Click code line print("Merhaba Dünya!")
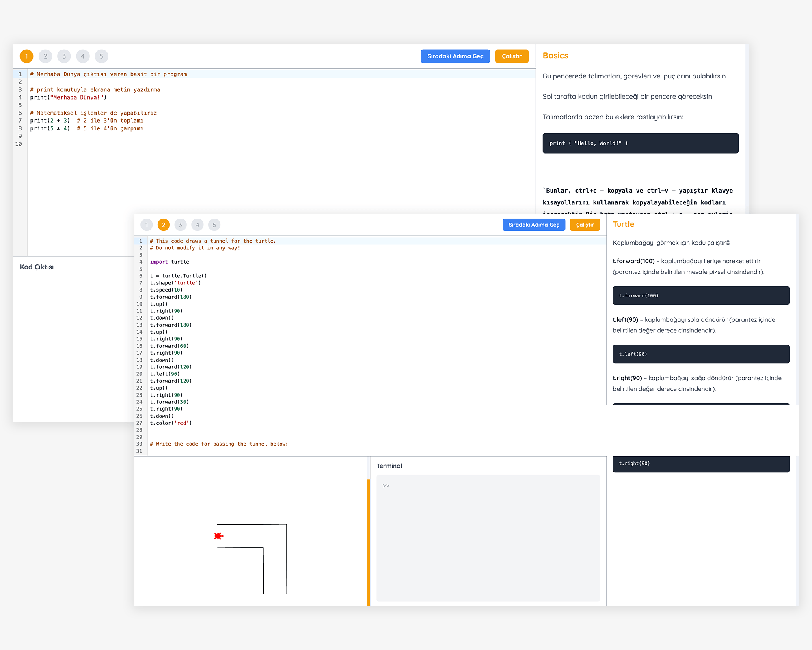 [x=68, y=97]
